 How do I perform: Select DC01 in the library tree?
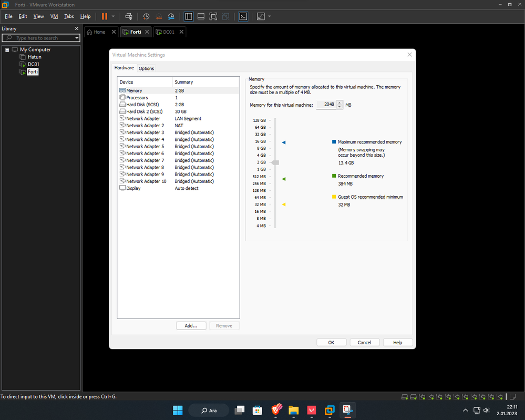click(34, 64)
